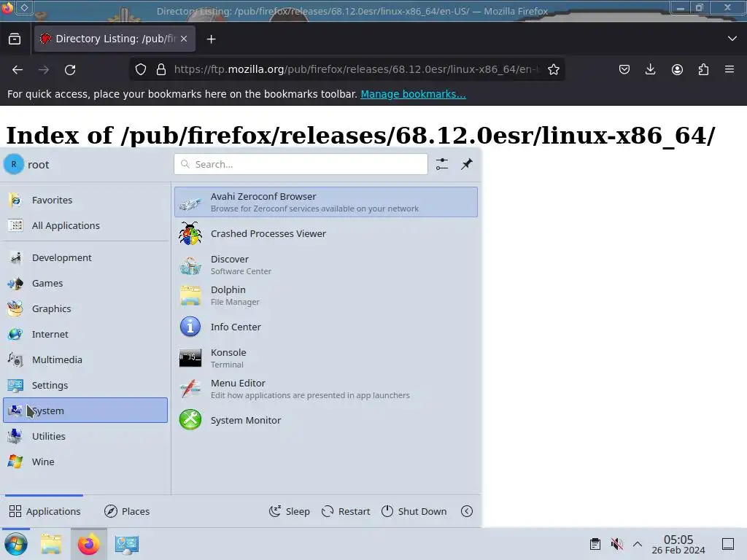Viewport: 747px width, 560px height.
Task: Open system settings taskbar icon
Action: [x=127, y=544]
